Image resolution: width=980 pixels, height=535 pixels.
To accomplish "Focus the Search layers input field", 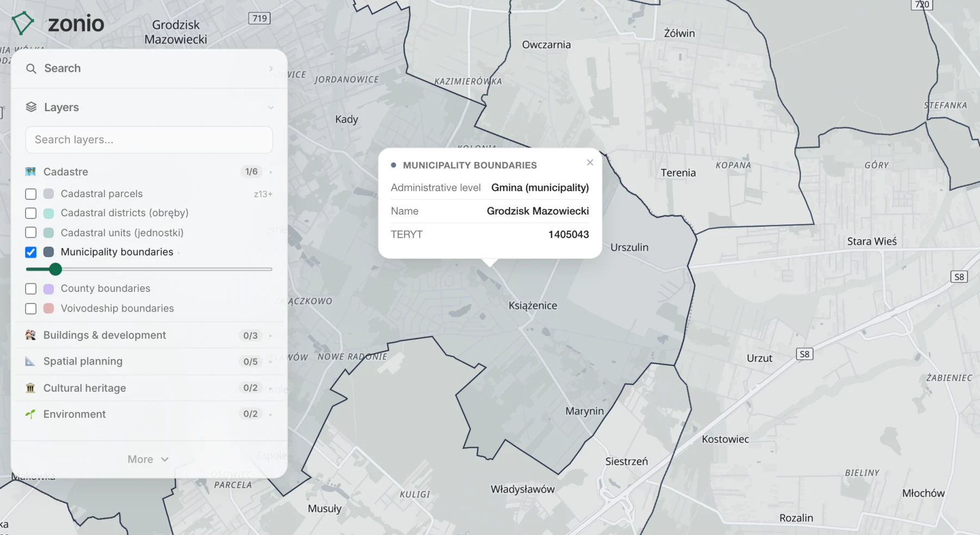I will [149, 140].
